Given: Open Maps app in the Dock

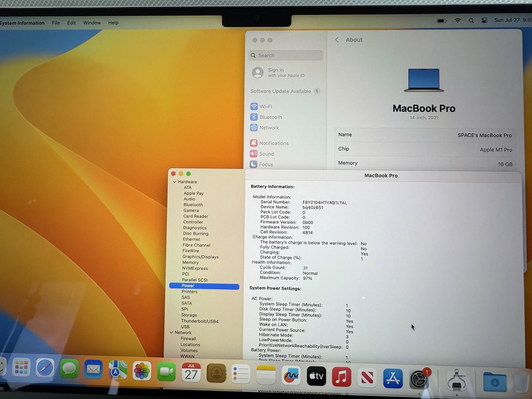Looking at the screenshot, I should coord(117,370).
